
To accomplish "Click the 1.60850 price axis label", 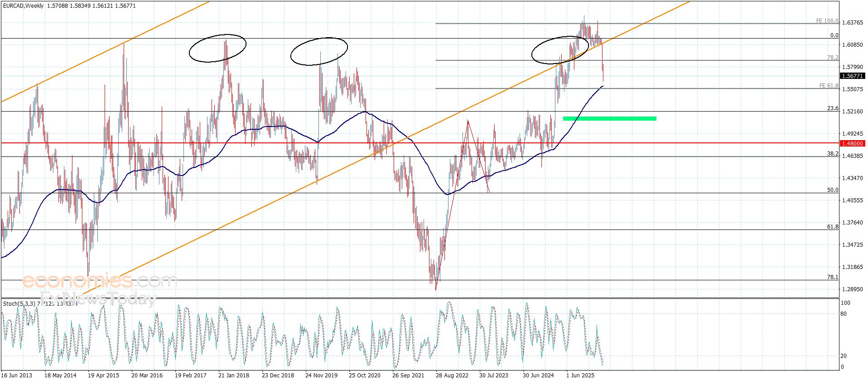I will click(852, 45).
